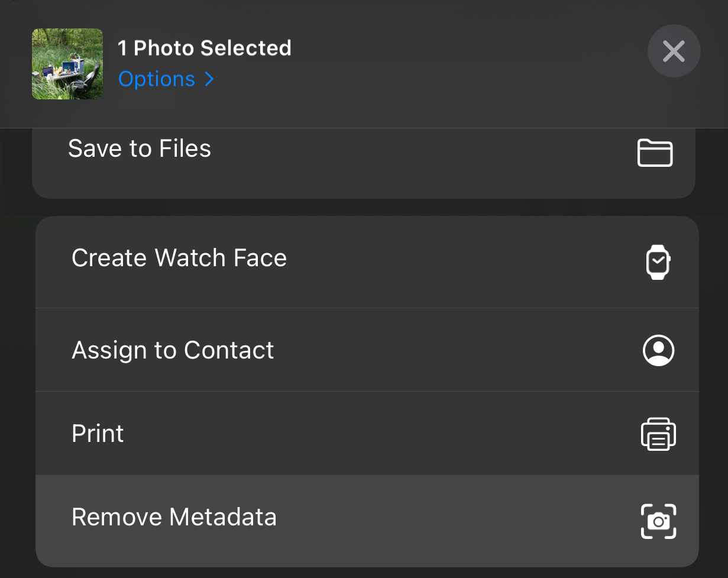Tap the contact silhouette icon on Assign to Contact row

pos(658,350)
